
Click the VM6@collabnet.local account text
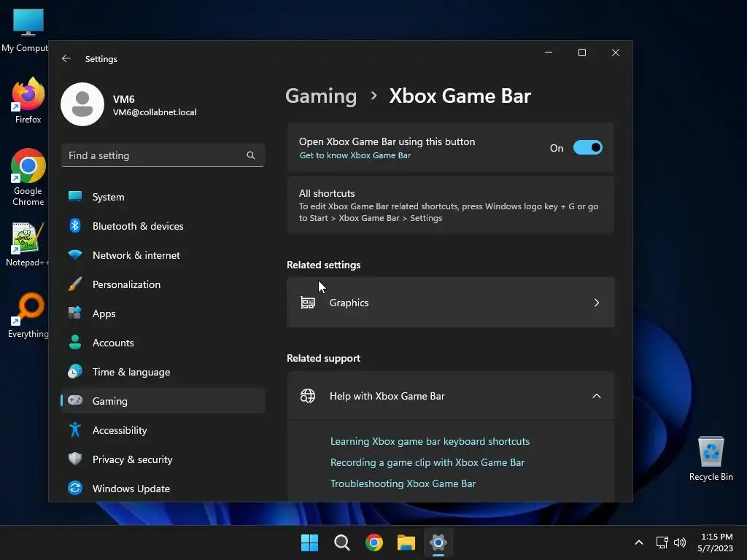[x=155, y=112]
